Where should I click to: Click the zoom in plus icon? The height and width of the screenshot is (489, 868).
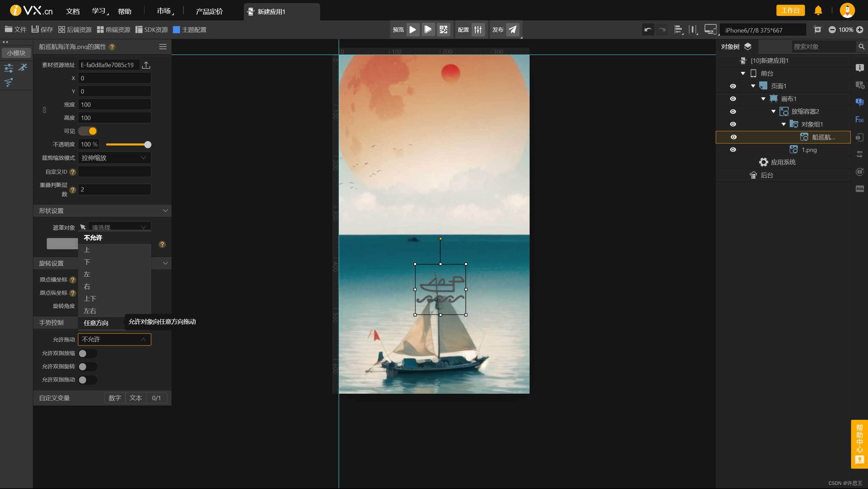[860, 30]
